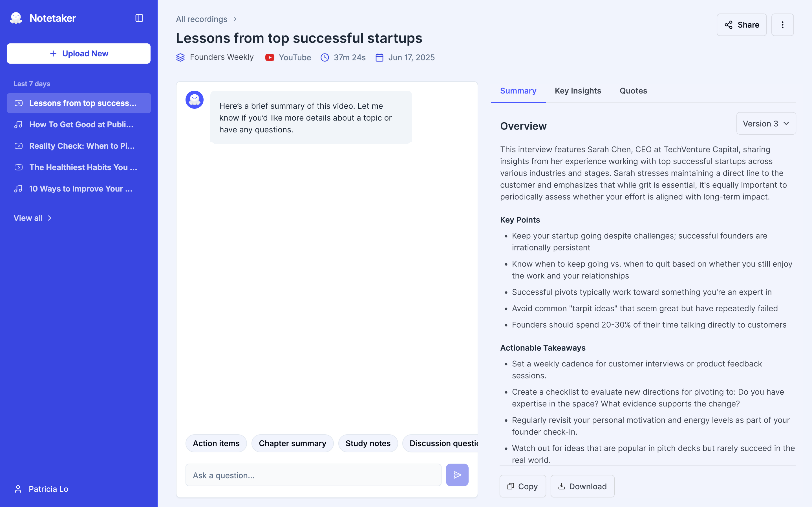Click the Ask a question input field
812x507 pixels.
(x=314, y=475)
